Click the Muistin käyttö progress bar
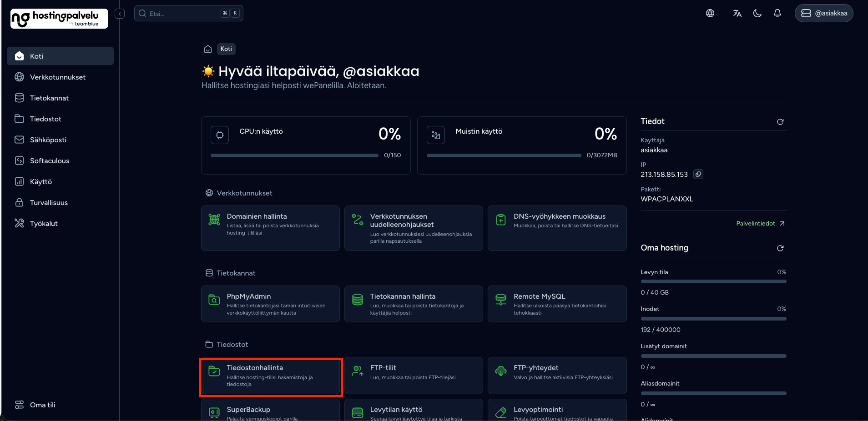Viewport: 868px width, 421px height. (504, 155)
